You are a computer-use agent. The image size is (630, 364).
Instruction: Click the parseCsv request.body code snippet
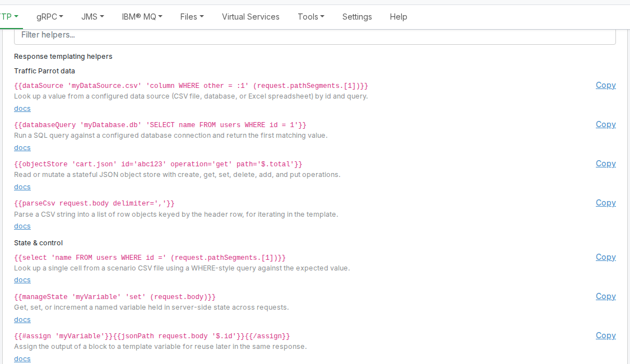[94, 203]
